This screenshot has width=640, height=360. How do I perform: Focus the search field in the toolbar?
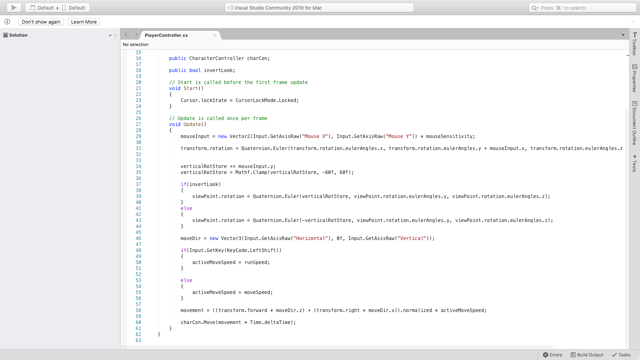click(x=582, y=8)
